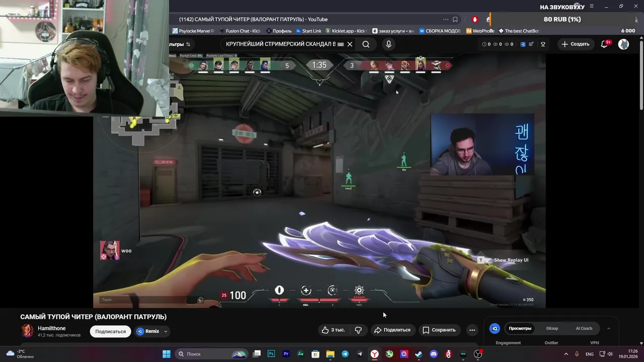
Task: Open volume control in system tray
Action: [x=610, y=354]
